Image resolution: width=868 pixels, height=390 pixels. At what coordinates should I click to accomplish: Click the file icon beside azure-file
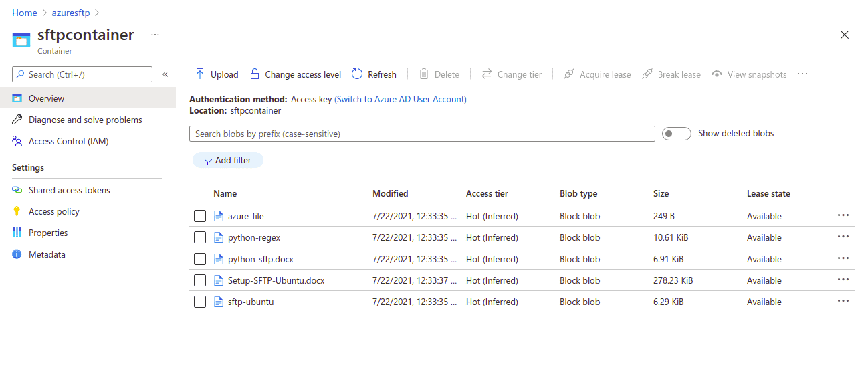tap(218, 216)
